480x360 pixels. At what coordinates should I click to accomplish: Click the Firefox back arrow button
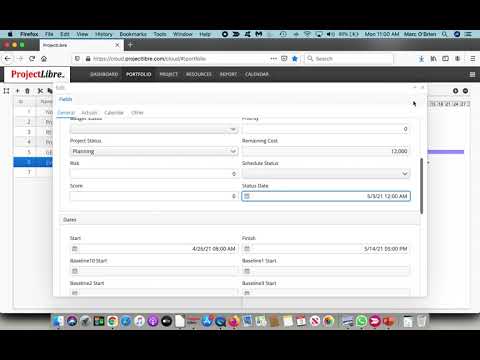pos(8,59)
